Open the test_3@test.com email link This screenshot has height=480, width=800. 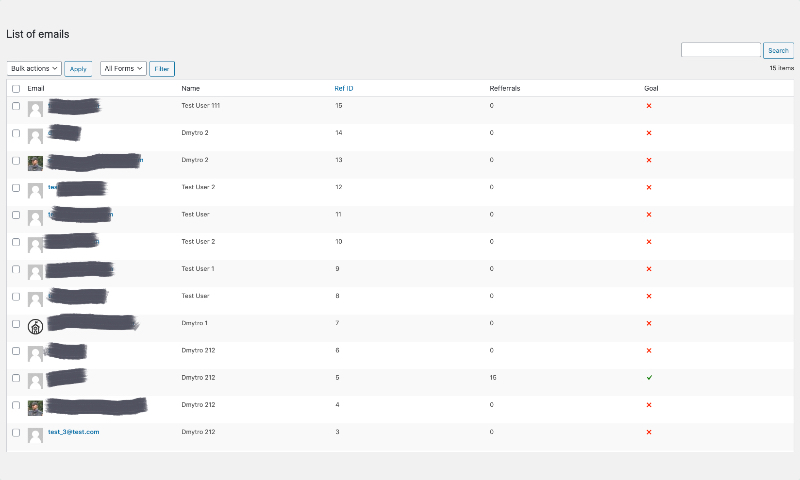(74, 432)
